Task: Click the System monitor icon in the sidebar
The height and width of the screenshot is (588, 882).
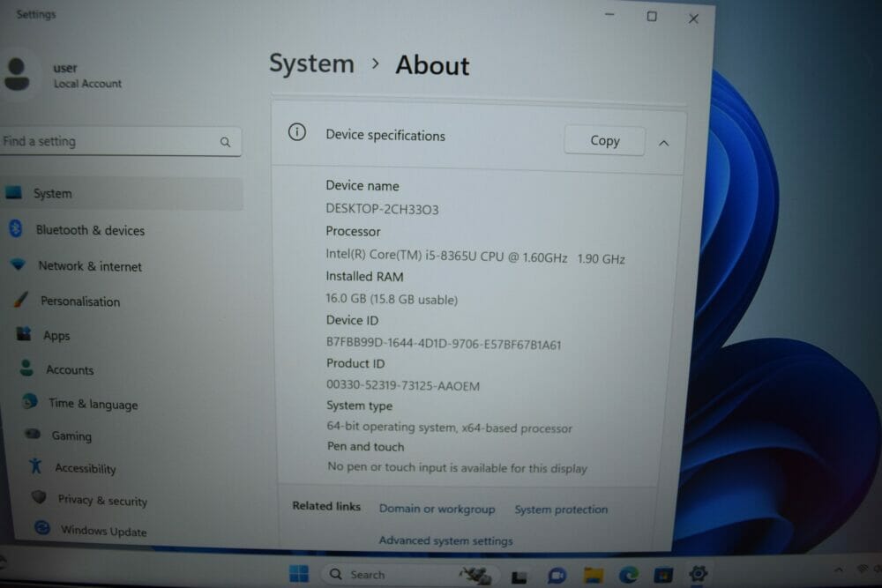Action: click(13, 193)
